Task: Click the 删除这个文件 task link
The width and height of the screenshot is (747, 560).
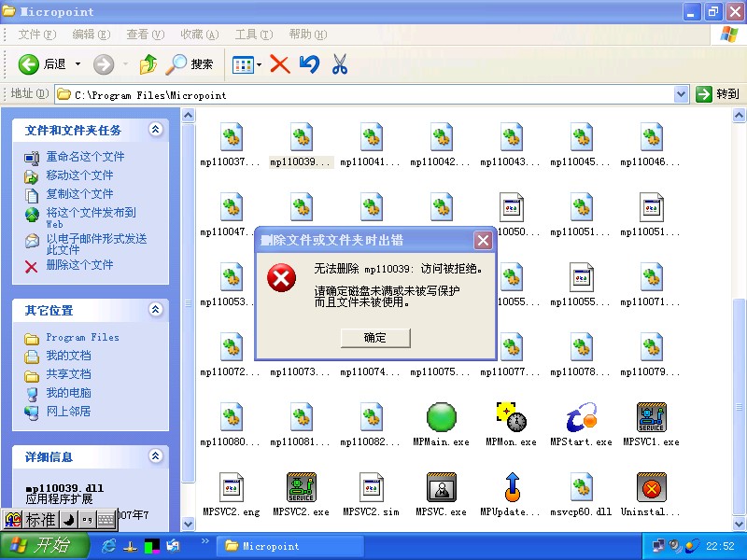Action: pyautogui.click(x=79, y=265)
